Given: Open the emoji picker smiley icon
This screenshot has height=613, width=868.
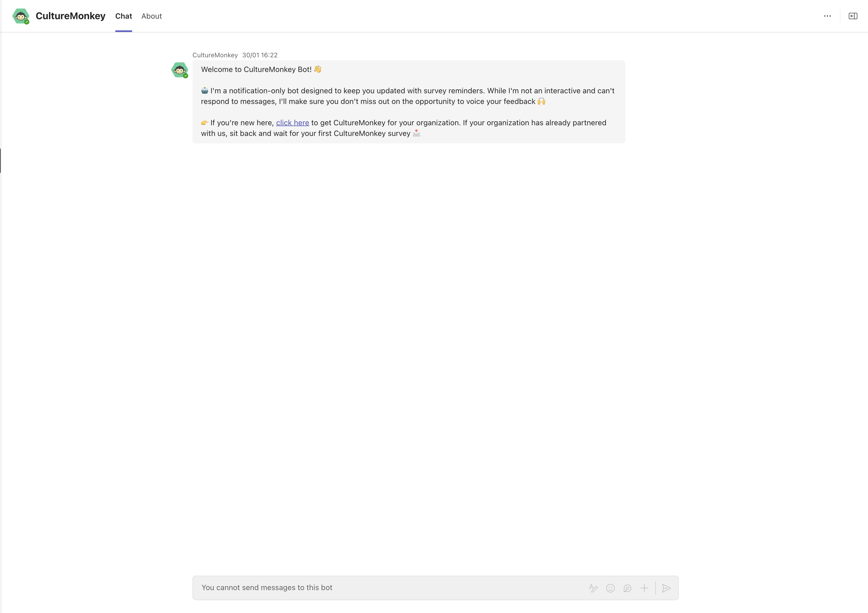Looking at the screenshot, I should (610, 588).
